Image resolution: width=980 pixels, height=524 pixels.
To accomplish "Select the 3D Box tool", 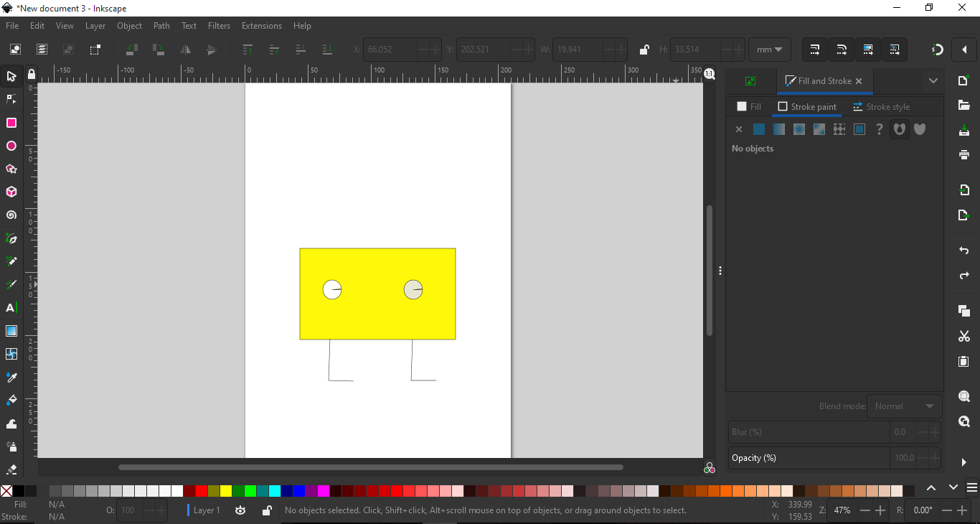I will click(x=11, y=192).
